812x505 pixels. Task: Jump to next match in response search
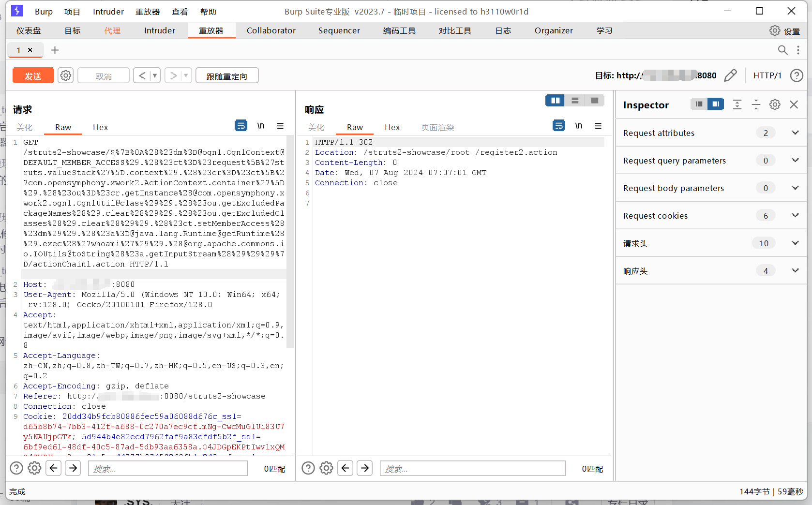365,468
